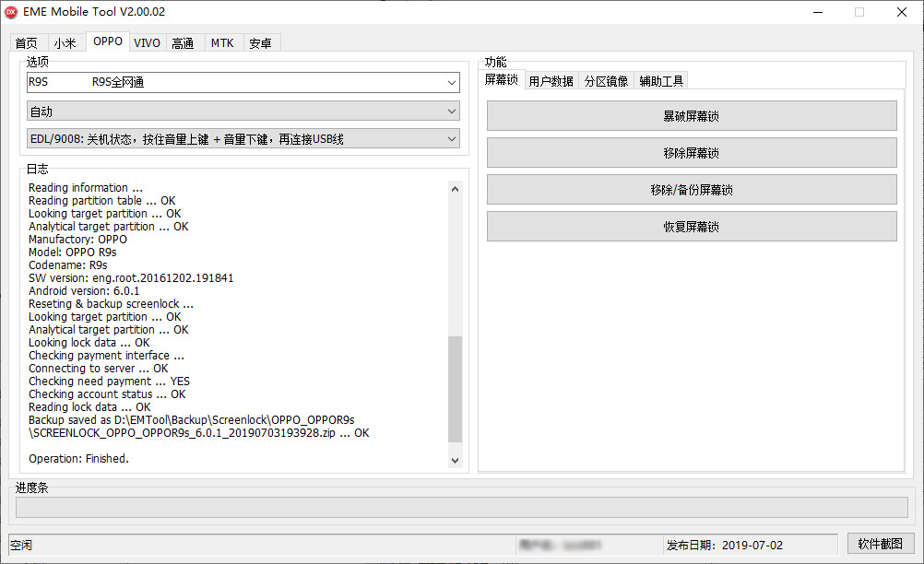Click the 'Android version: 6.0.1' log line
The image size is (924, 564).
click(x=84, y=291)
